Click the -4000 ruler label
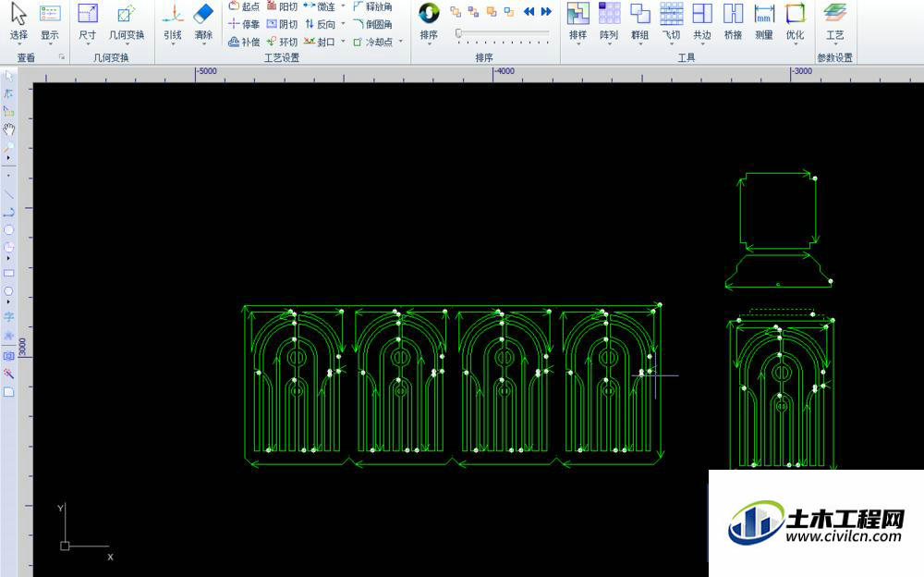This screenshot has height=577, width=924. pos(504,71)
